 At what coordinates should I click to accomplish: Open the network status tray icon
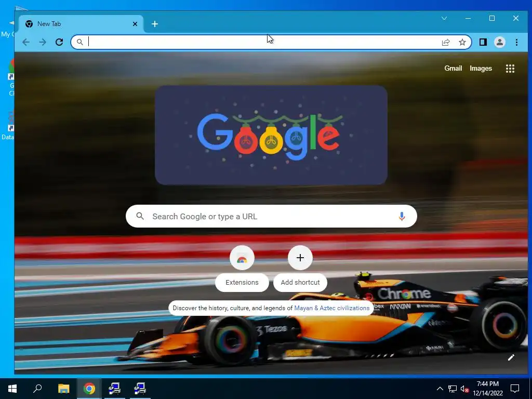tap(452, 389)
